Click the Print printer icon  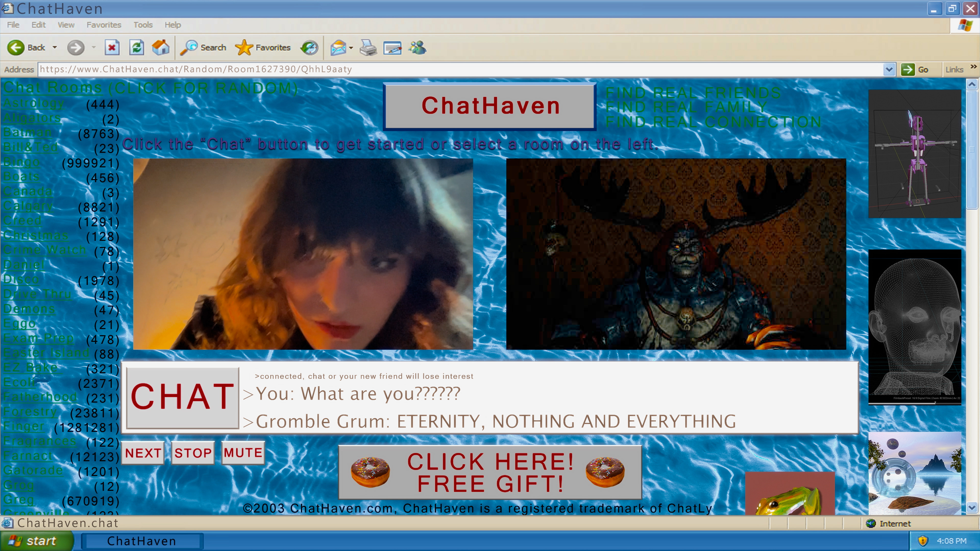click(368, 47)
